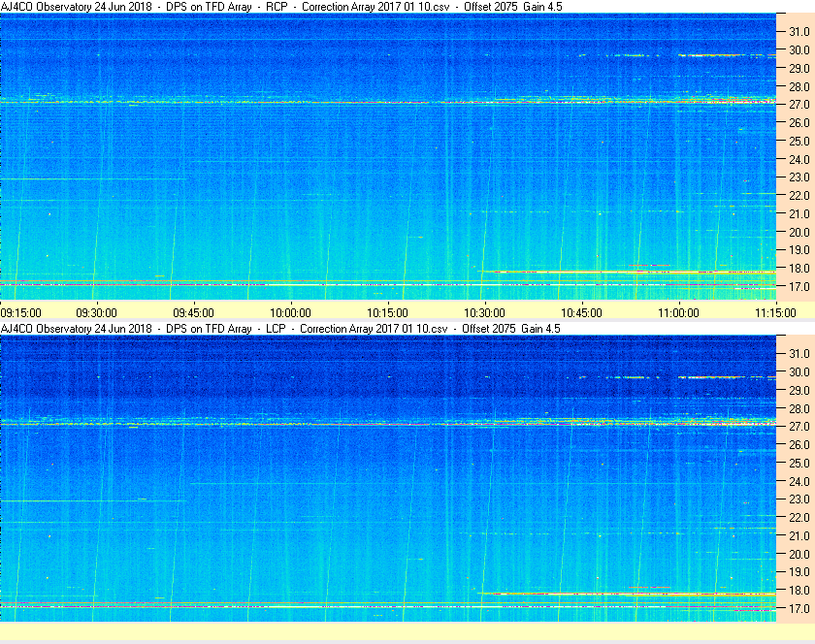Select the 11:15:00 time axis label

(x=775, y=313)
